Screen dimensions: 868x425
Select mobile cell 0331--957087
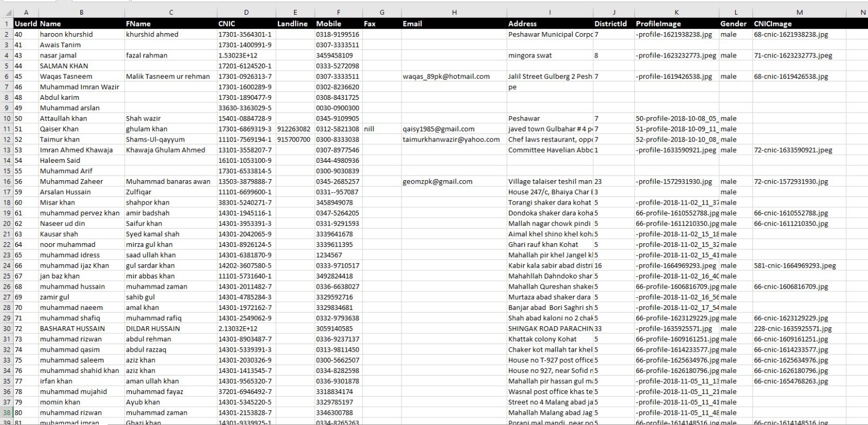(339, 192)
